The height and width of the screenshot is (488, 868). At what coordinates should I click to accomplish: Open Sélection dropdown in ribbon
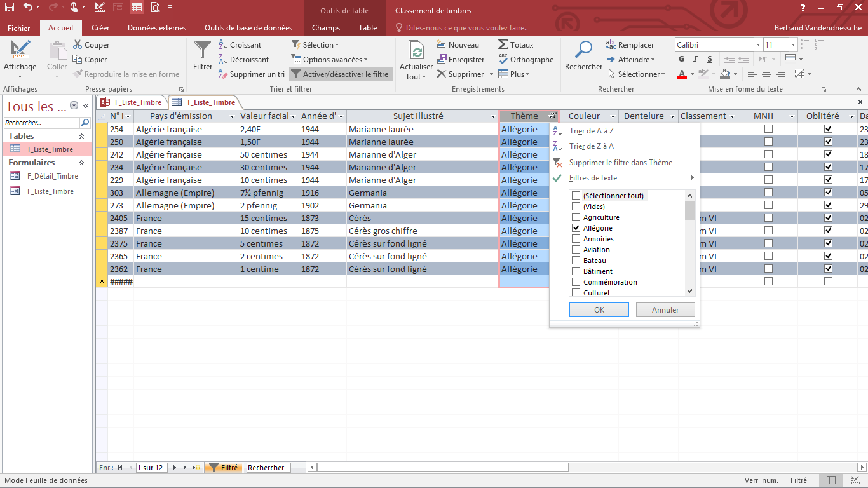(316, 45)
